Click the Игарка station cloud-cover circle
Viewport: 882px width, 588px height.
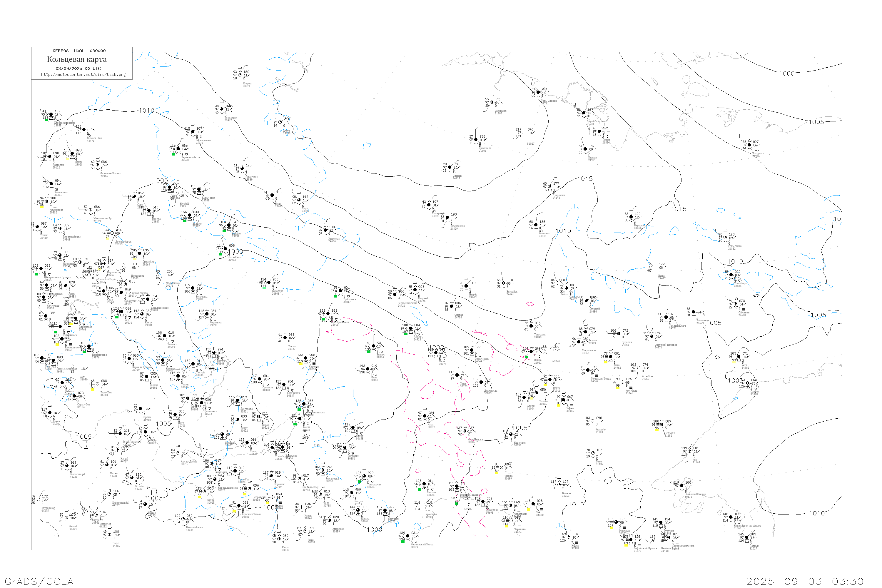coord(240,75)
